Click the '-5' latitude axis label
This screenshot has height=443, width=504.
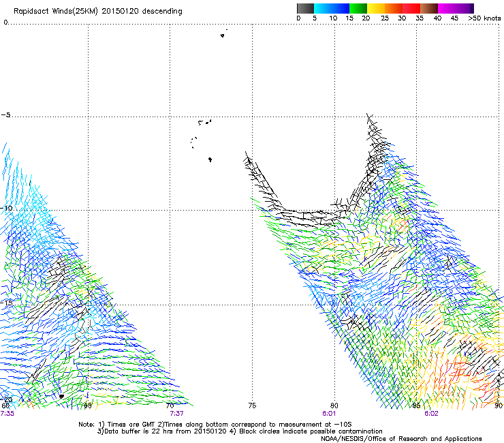(x=5, y=115)
